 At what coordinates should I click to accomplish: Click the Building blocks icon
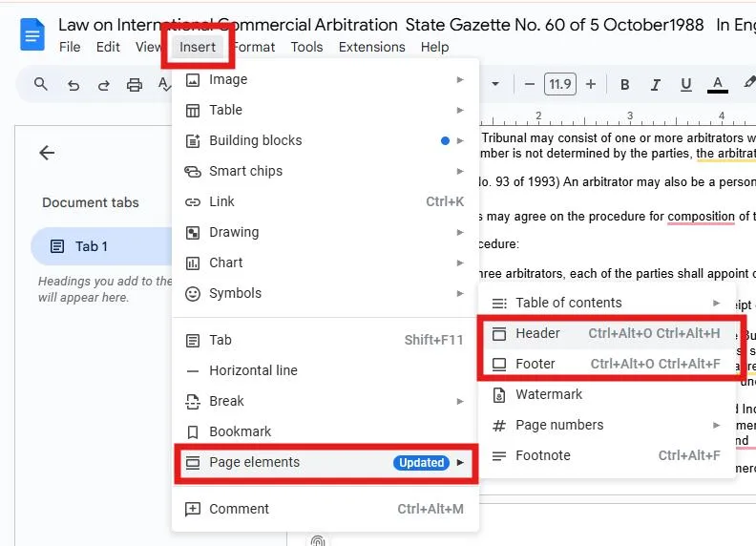click(x=193, y=141)
